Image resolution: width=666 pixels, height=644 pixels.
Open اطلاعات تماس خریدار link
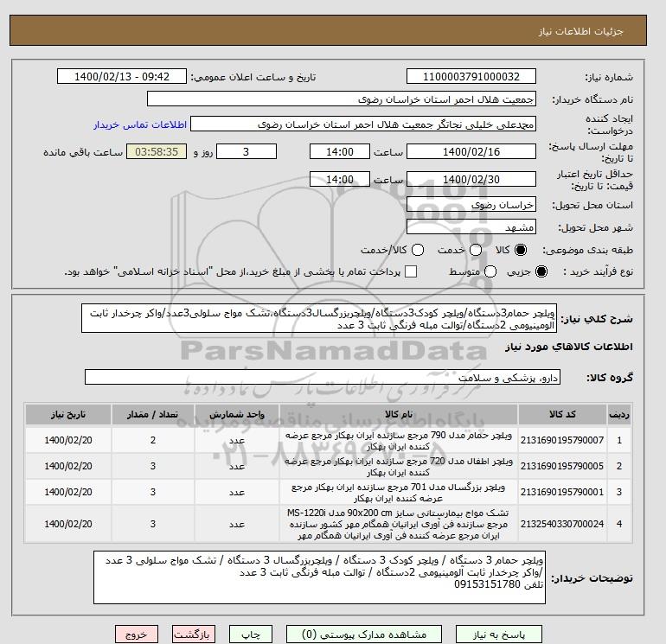140,124
